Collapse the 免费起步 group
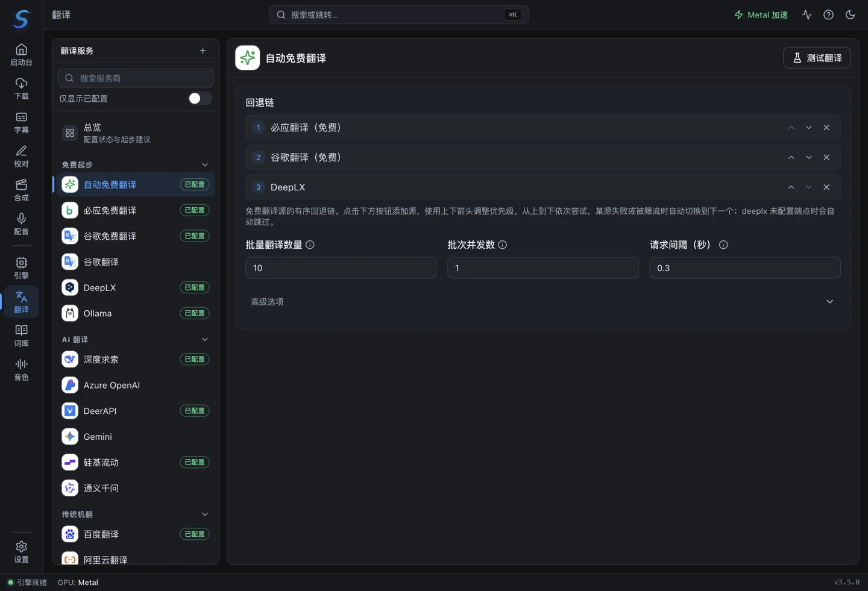Screen dimensions: 868x591 pos(205,164)
